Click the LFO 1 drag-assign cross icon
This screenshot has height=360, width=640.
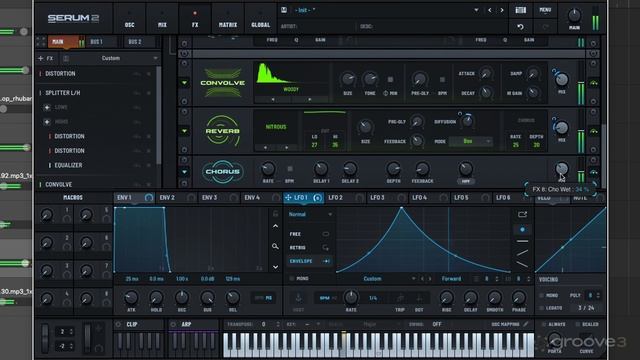pos(288,198)
